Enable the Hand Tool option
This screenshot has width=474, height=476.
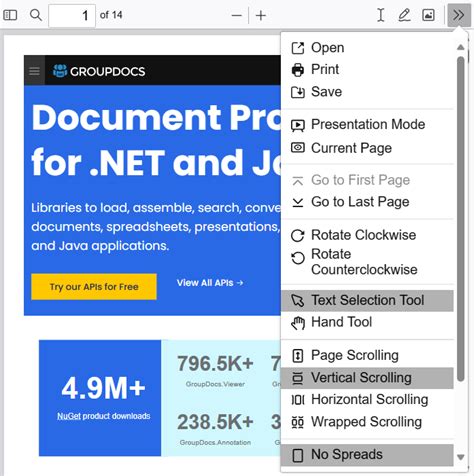[x=367, y=322]
